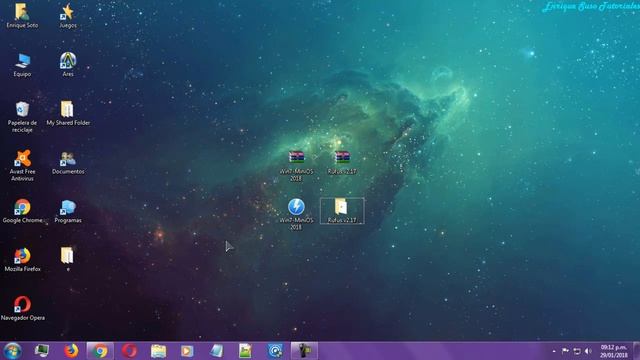Select the Rufus v2.17 folder icon
This screenshot has height=360, width=640.
click(342, 211)
